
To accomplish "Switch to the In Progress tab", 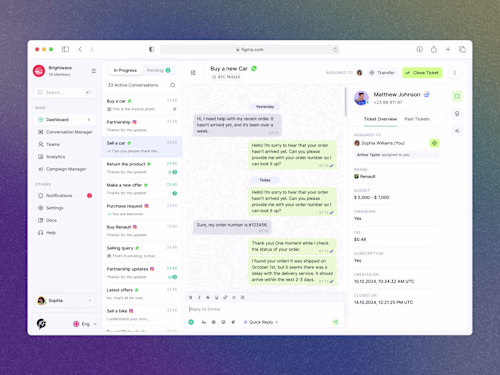I will (125, 70).
